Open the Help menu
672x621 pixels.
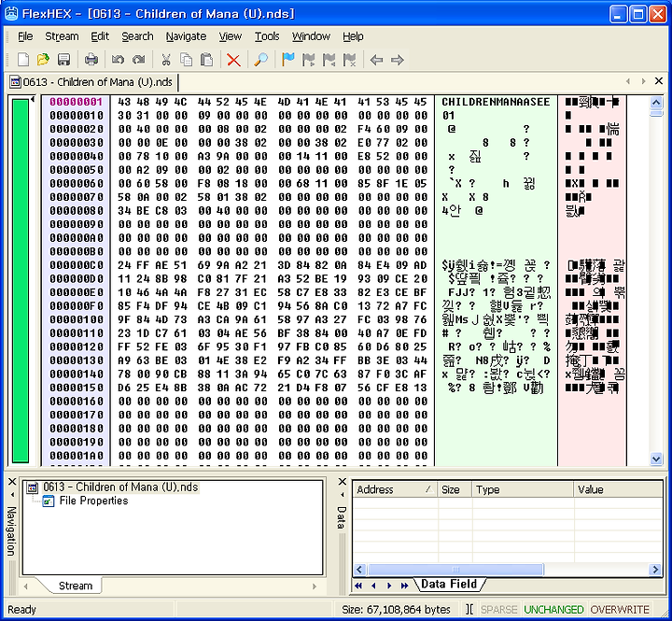[353, 36]
